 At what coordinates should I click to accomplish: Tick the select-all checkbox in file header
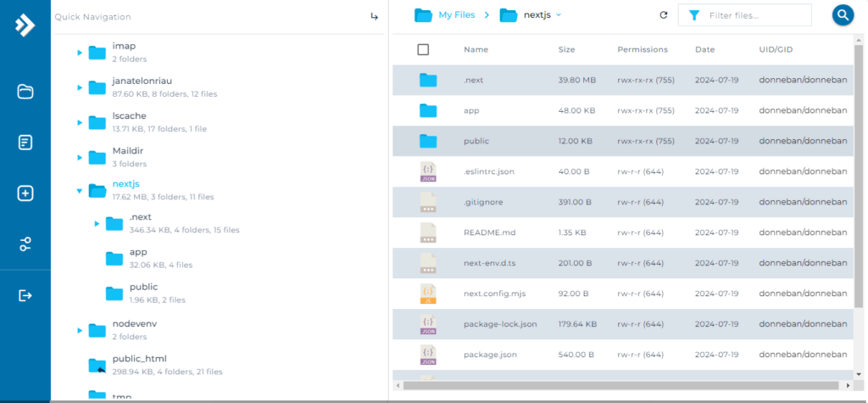423,50
